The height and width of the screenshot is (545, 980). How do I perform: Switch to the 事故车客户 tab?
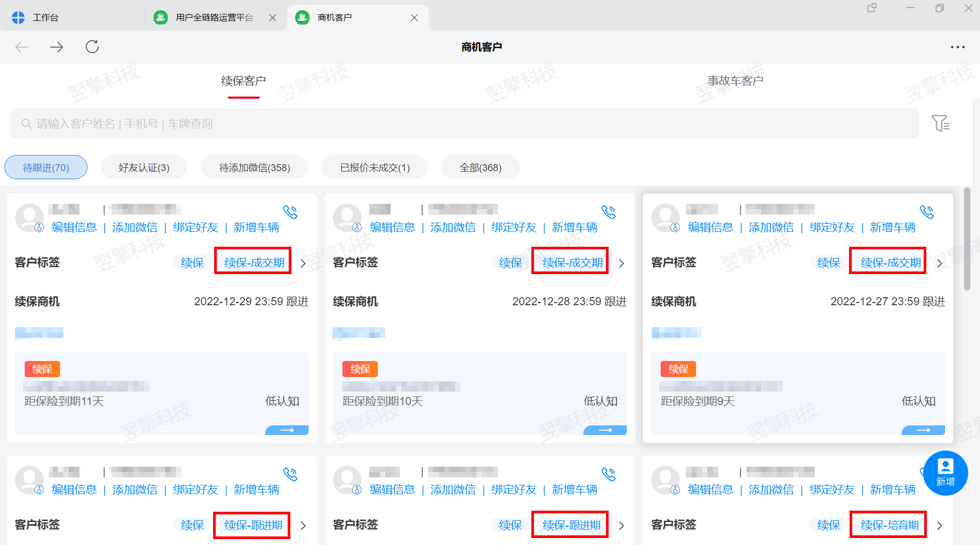click(x=736, y=80)
